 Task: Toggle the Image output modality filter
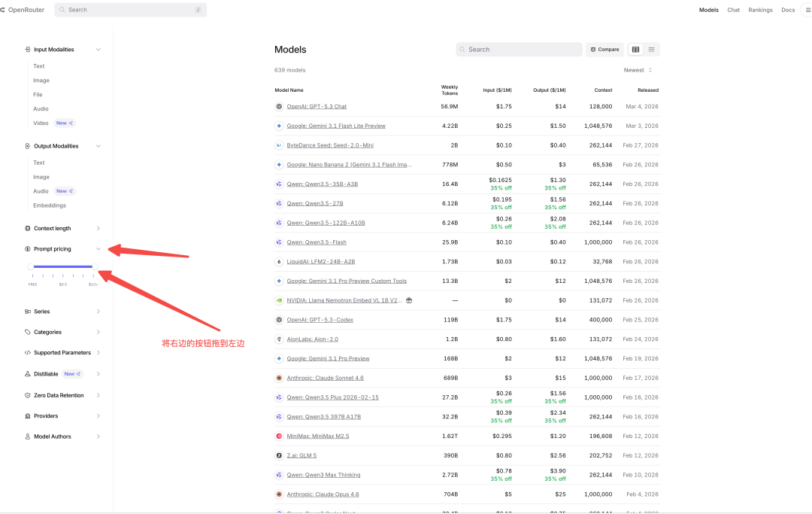click(x=41, y=177)
